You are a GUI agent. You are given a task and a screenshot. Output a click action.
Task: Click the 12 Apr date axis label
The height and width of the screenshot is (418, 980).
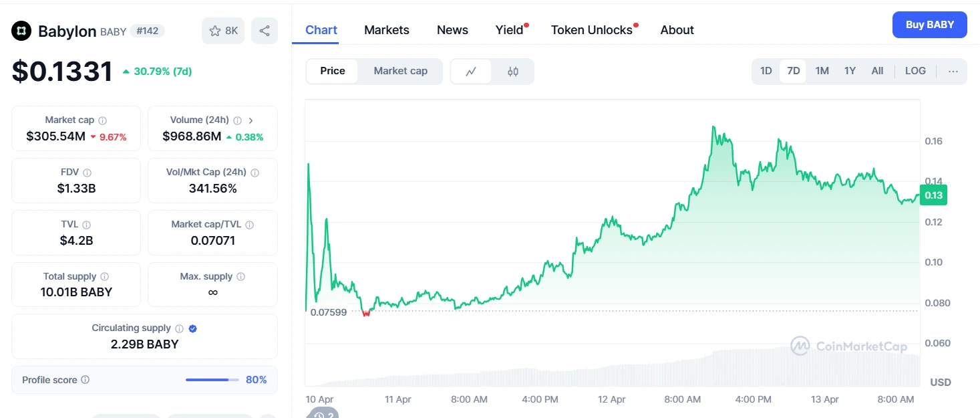[611, 399]
